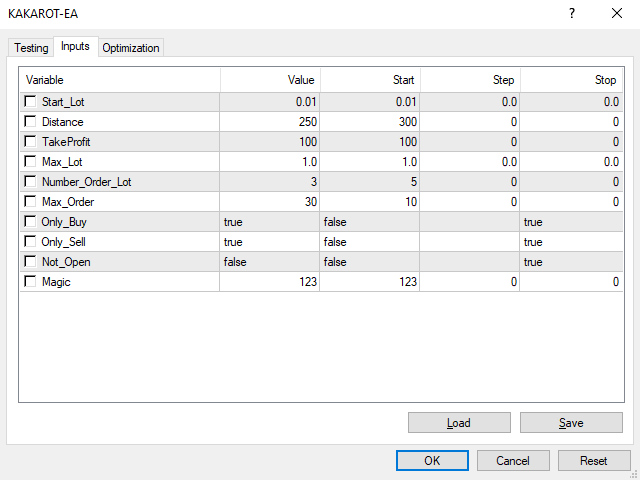Toggle the Only_Sell checkbox
Screen dimensions: 640x480
(x=30, y=241)
